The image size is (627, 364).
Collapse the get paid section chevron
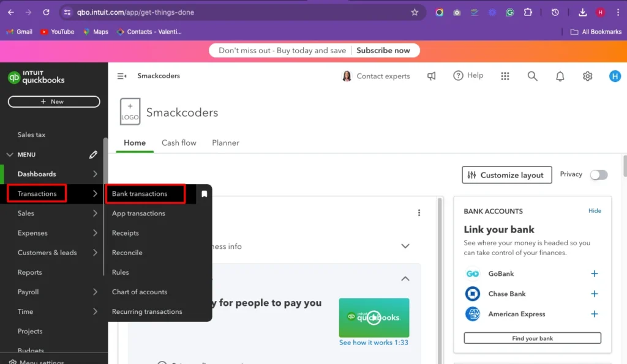tap(405, 278)
